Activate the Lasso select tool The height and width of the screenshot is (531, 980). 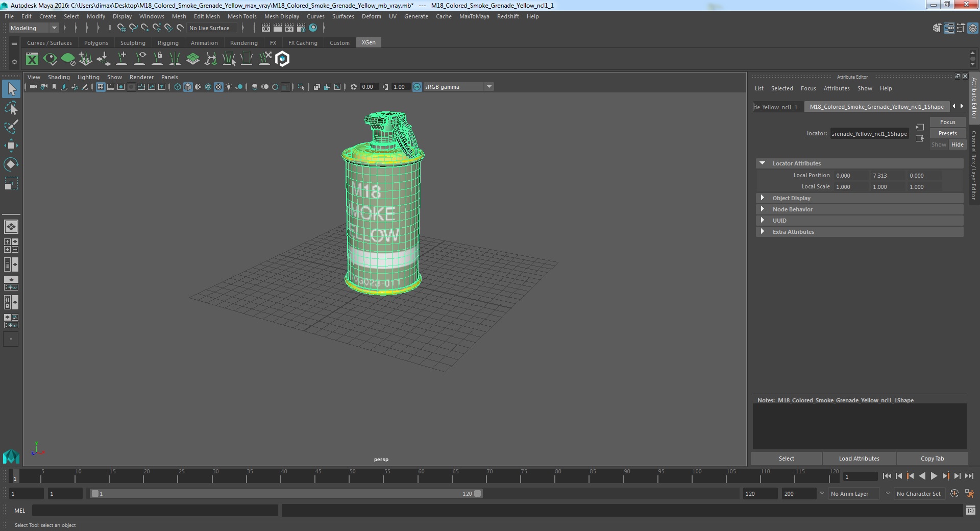pos(11,108)
